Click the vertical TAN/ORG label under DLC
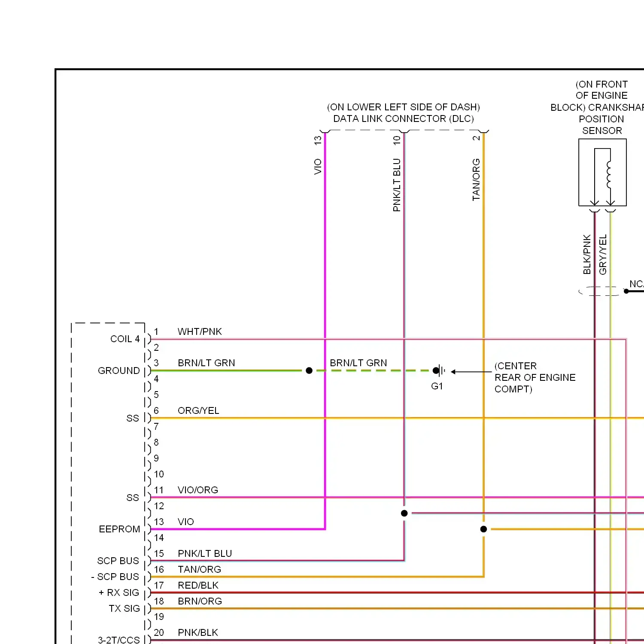This screenshot has height=644, width=644. click(476, 179)
